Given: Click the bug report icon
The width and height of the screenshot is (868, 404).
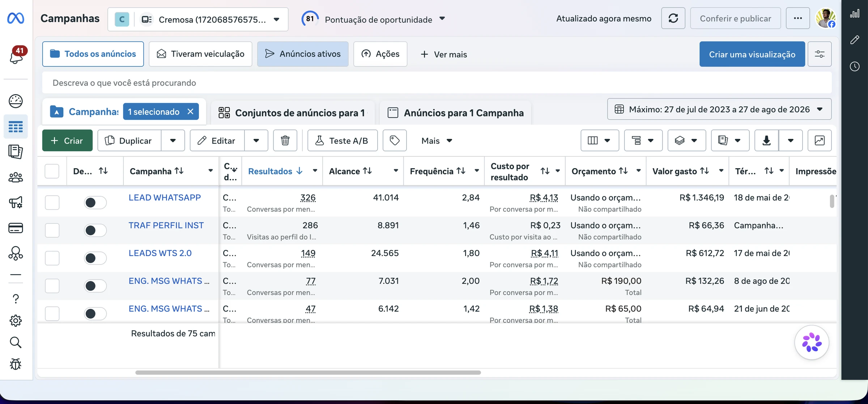Looking at the screenshot, I should point(16,364).
